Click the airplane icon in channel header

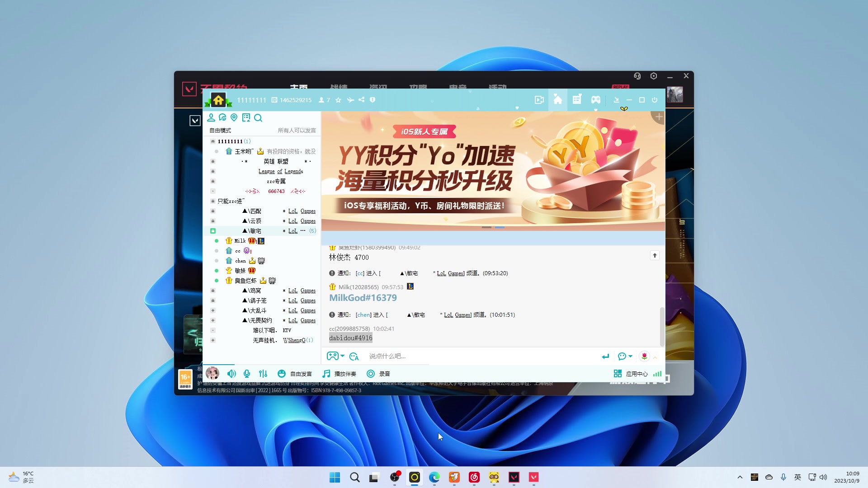(350, 100)
